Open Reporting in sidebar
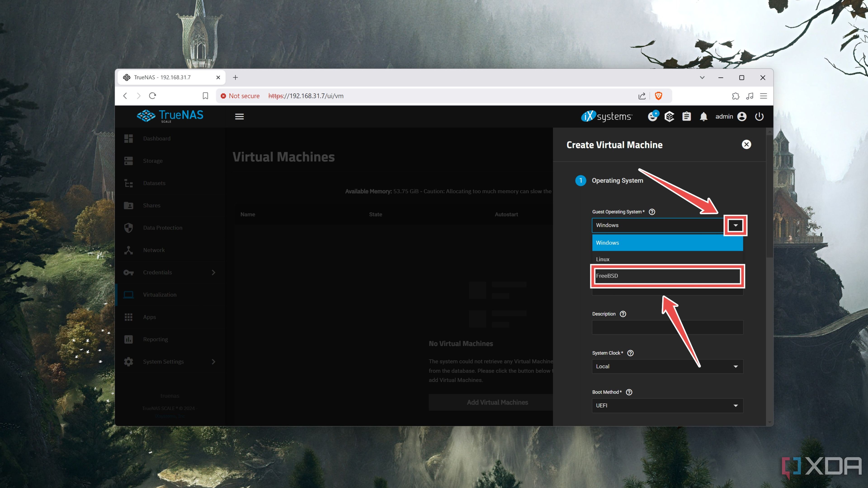 [170, 339]
